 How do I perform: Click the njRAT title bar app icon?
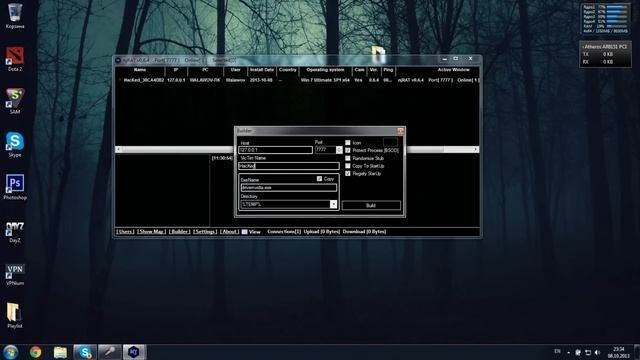pyautogui.click(x=118, y=60)
